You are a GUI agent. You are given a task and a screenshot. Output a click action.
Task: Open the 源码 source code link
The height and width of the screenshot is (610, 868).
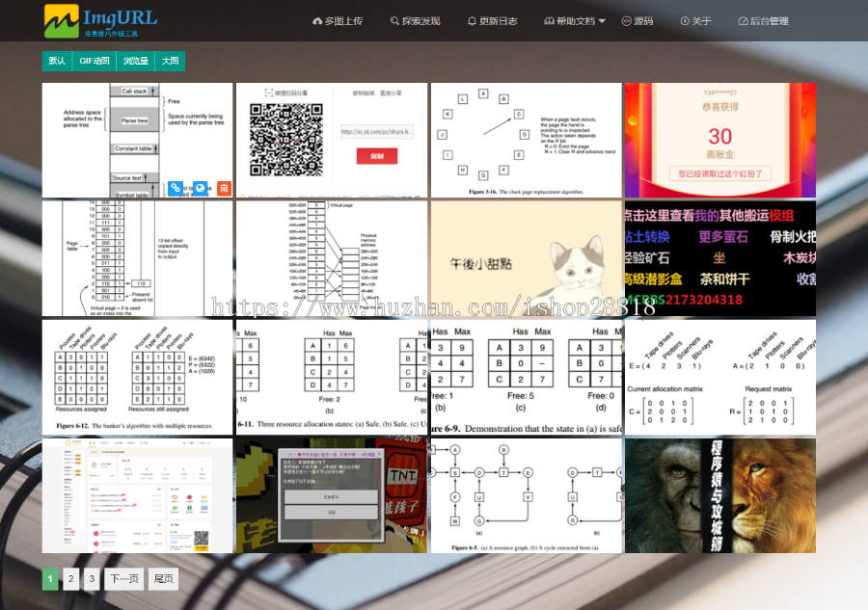pyautogui.click(x=637, y=21)
